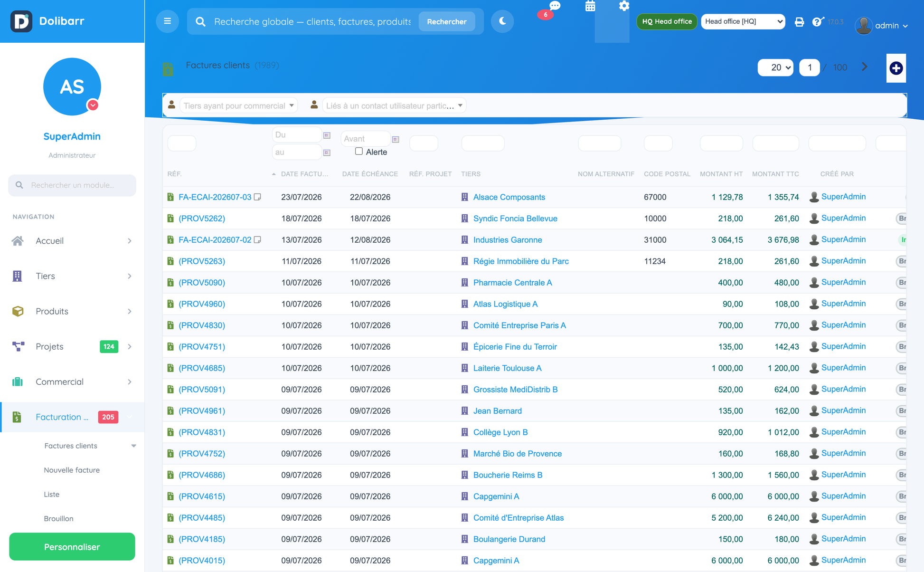
Task: Open SuperAdmin link in Industries Garonne row
Action: (843, 239)
